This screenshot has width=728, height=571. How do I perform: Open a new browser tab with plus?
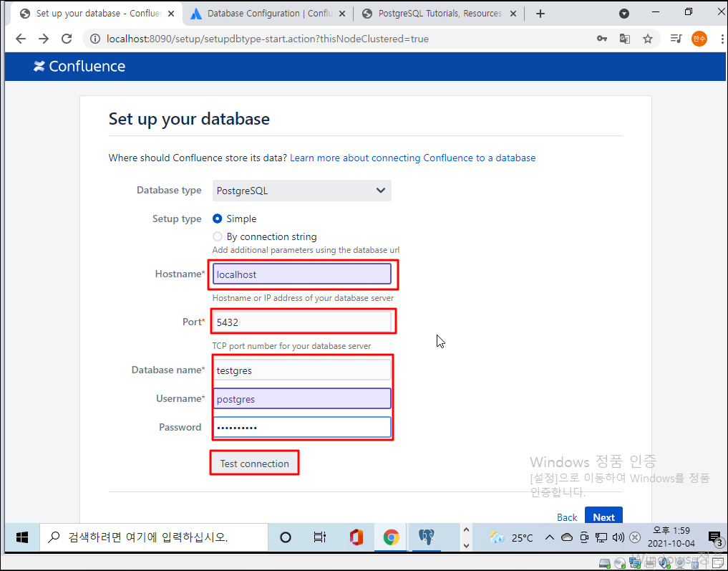pyautogui.click(x=540, y=14)
